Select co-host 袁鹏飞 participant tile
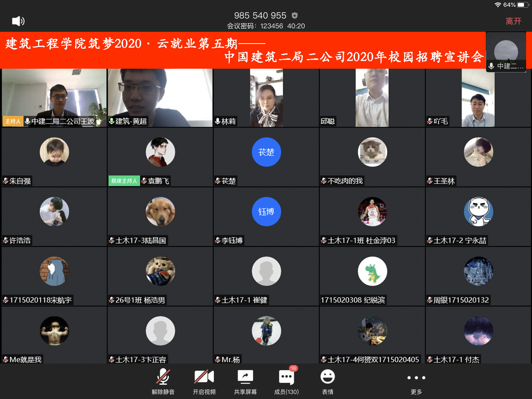The height and width of the screenshot is (399, 532). [x=160, y=157]
